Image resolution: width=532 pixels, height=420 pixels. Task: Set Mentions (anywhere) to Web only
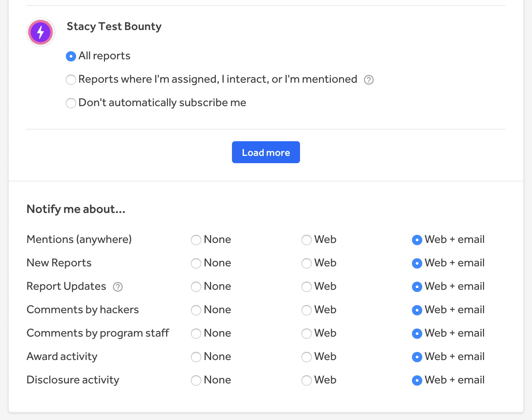306,240
